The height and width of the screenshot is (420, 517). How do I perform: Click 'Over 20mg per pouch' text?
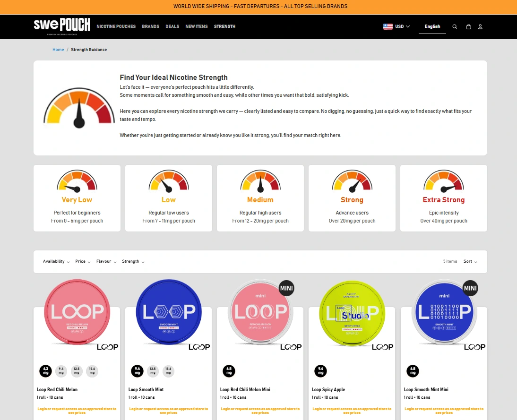pos(352,221)
